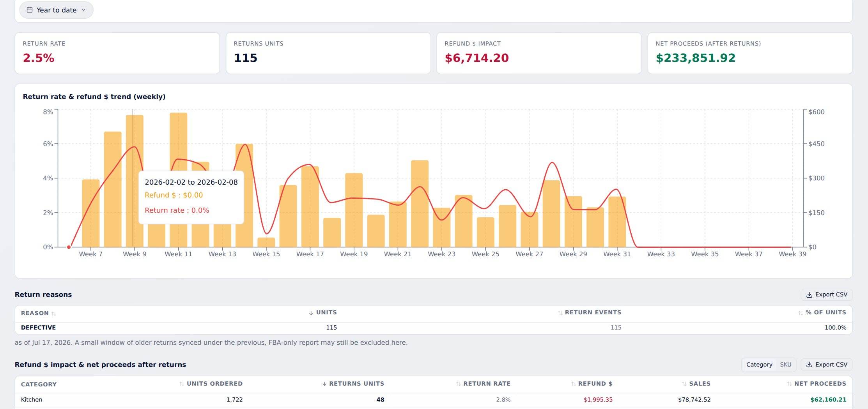Click the Week 31 axis label
Image resolution: width=868 pixels, height=409 pixels.
617,254
